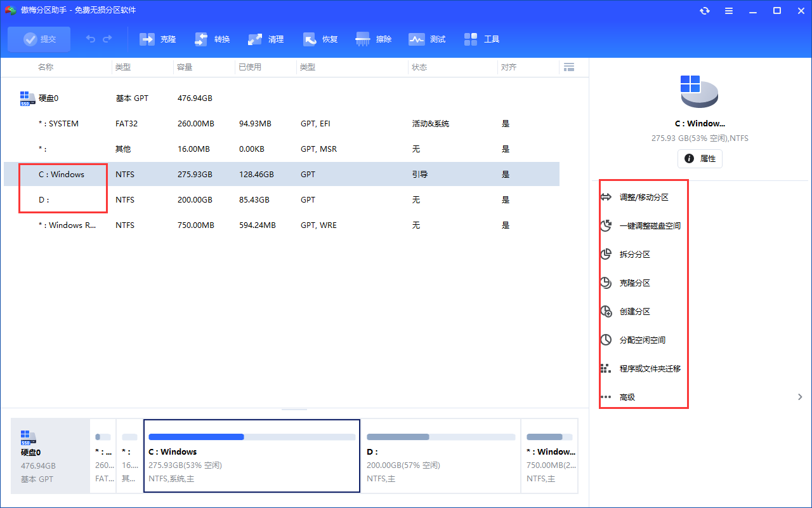Click the 容量 column header
812x508 pixels.
pos(185,67)
